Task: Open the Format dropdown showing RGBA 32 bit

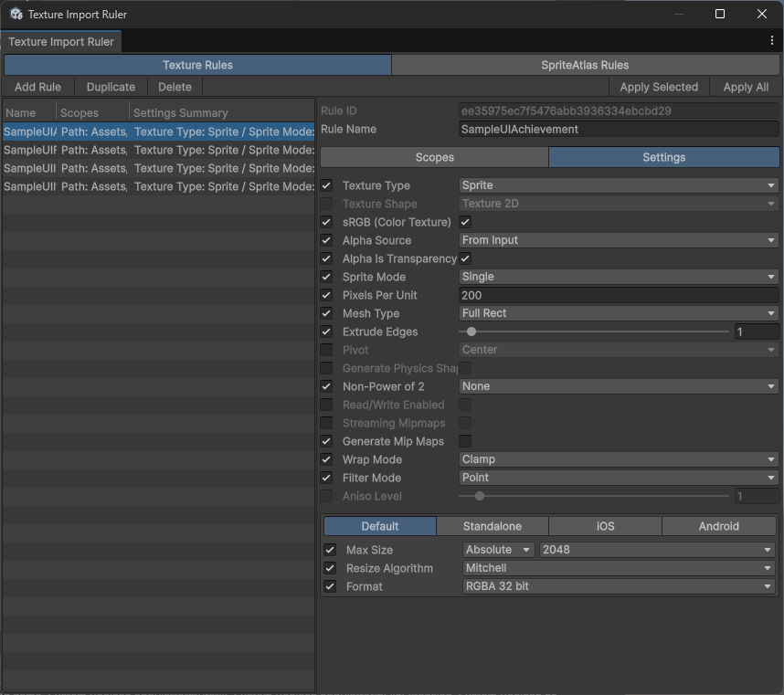Action: (x=619, y=586)
